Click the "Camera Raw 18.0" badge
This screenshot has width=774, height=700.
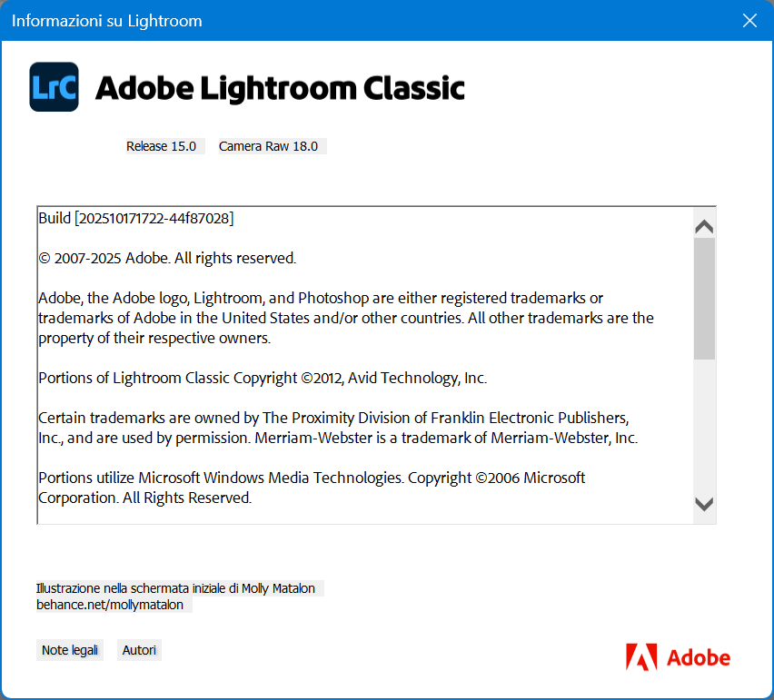coord(271,146)
